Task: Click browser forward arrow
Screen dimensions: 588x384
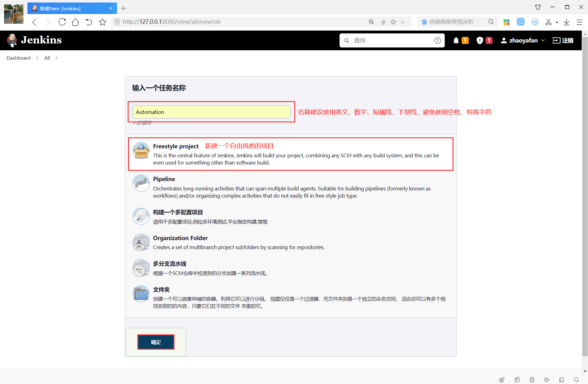Action: (48, 22)
